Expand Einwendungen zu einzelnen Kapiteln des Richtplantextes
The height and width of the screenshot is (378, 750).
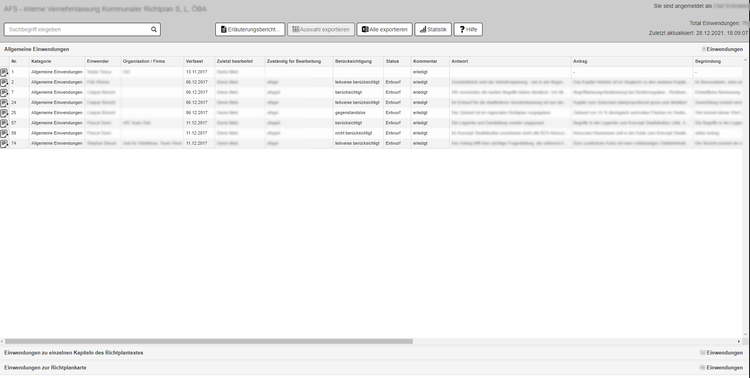[74, 353]
